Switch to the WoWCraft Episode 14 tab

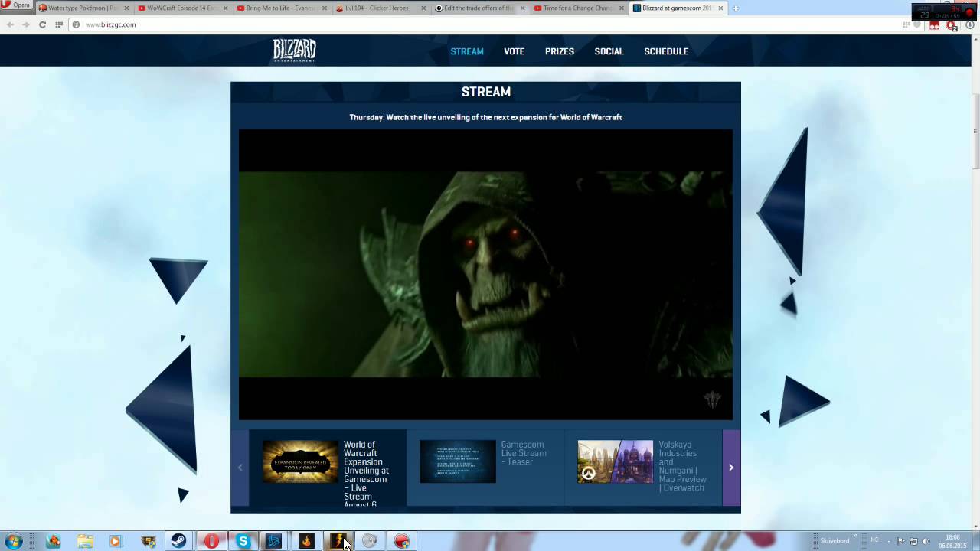point(181,8)
